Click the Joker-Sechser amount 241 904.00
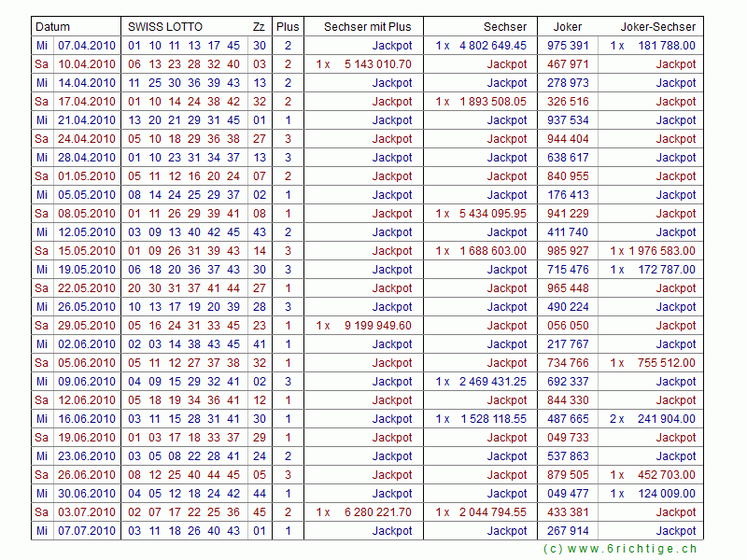 click(x=665, y=419)
